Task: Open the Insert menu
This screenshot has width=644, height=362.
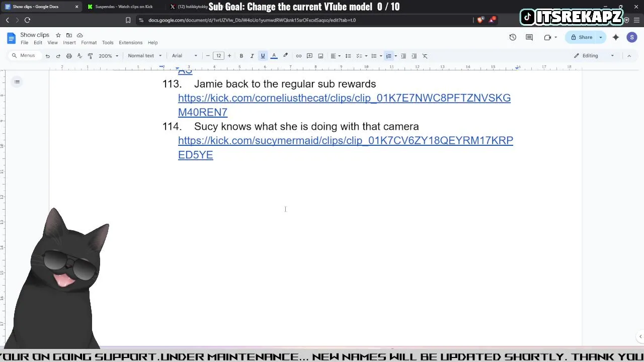Action: coord(69,43)
